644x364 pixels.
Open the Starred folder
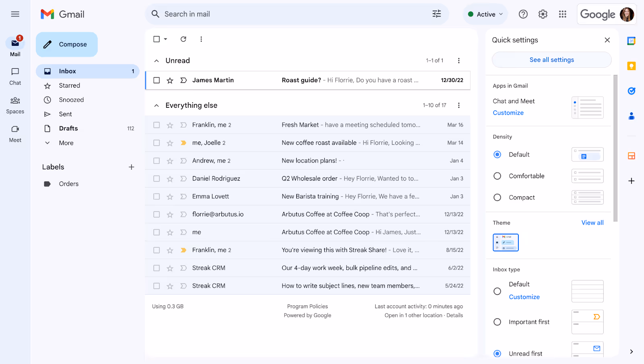(69, 86)
